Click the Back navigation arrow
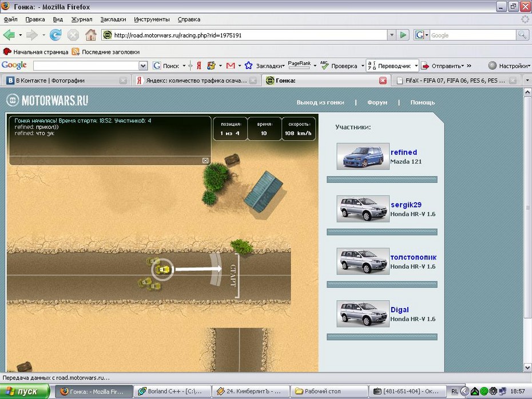532x399 pixels. [10, 35]
